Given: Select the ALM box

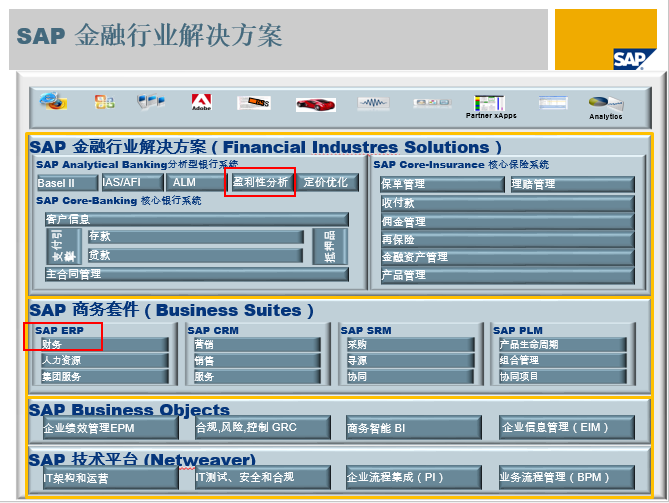Looking at the screenshot, I should click(195, 183).
